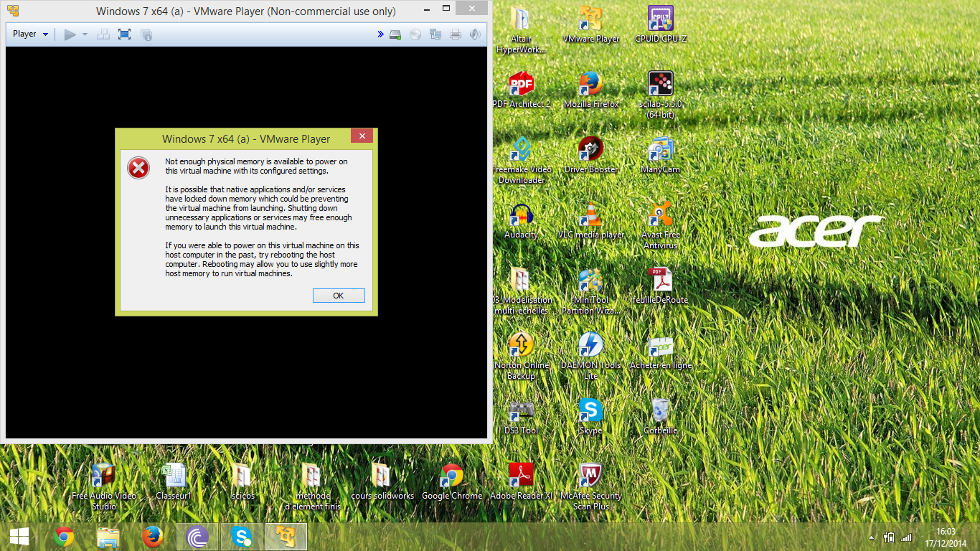This screenshot has width=980, height=551.
Task: Click VMware Player taskbar button
Action: click(286, 537)
